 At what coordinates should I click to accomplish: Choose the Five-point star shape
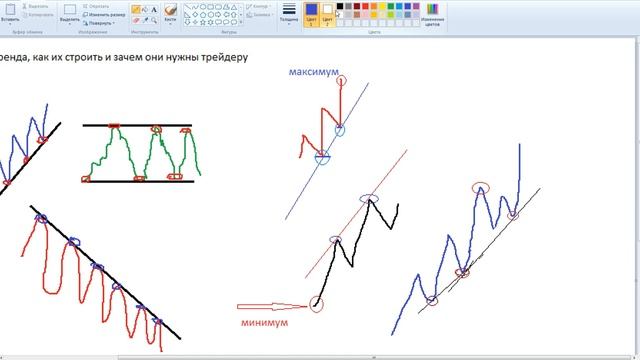pos(203,22)
